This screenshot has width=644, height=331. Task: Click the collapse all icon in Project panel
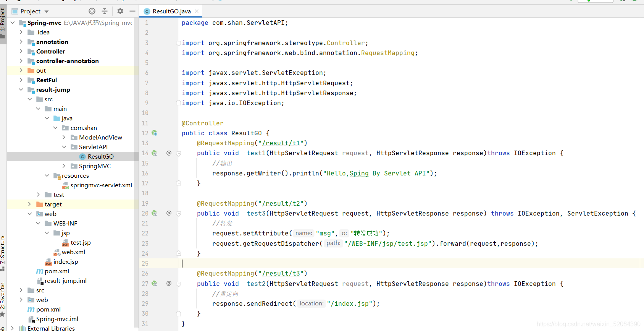click(x=105, y=11)
